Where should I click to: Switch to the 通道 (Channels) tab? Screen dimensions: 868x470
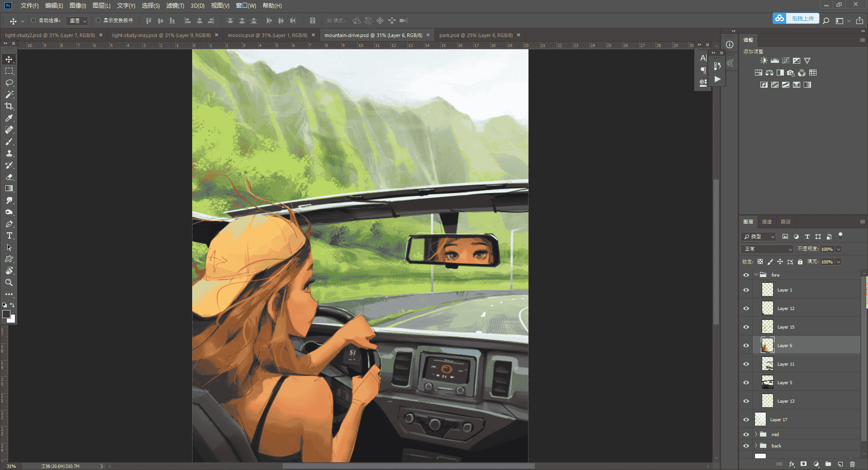(767, 221)
